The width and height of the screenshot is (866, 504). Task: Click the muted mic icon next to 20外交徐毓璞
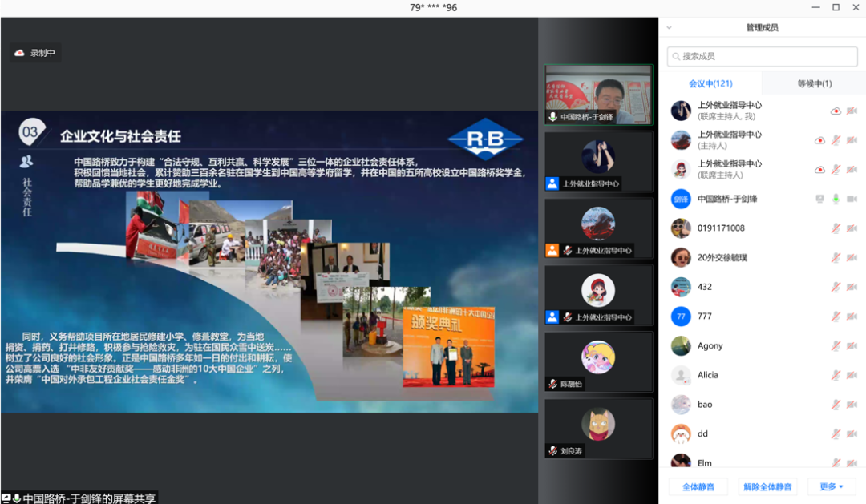point(835,257)
